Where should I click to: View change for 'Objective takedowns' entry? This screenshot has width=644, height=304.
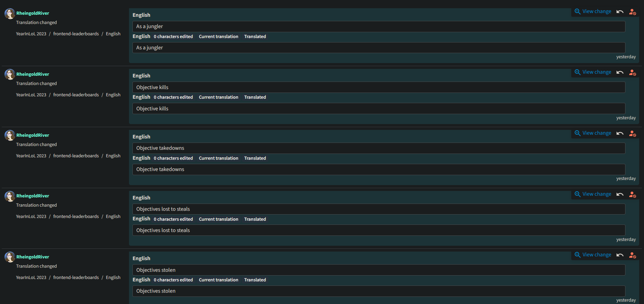coord(593,133)
